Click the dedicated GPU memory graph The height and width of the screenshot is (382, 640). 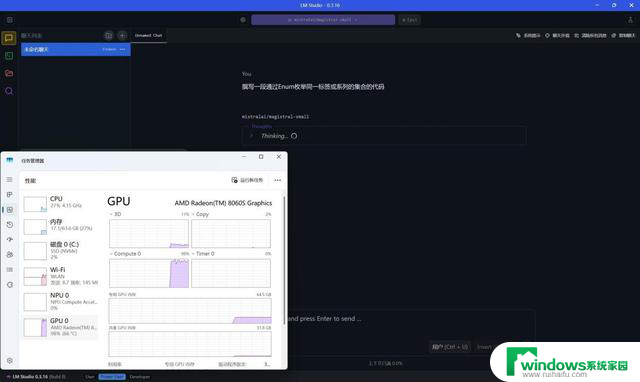click(x=190, y=311)
